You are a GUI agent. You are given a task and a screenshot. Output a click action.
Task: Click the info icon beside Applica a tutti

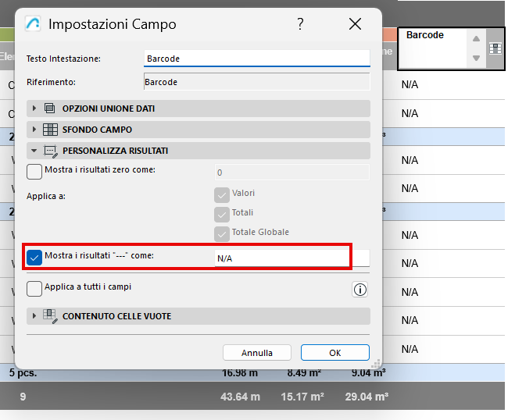(x=360, y=290)
